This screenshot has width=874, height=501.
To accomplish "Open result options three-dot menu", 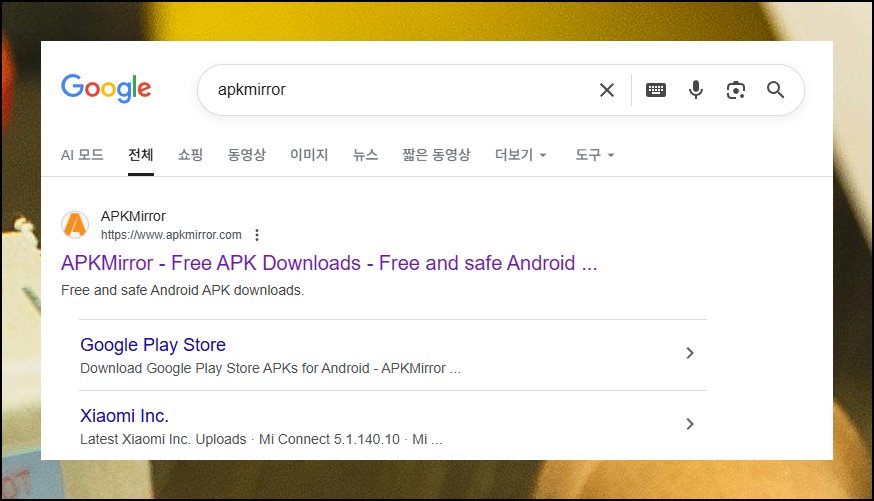I will coord(257,235).
